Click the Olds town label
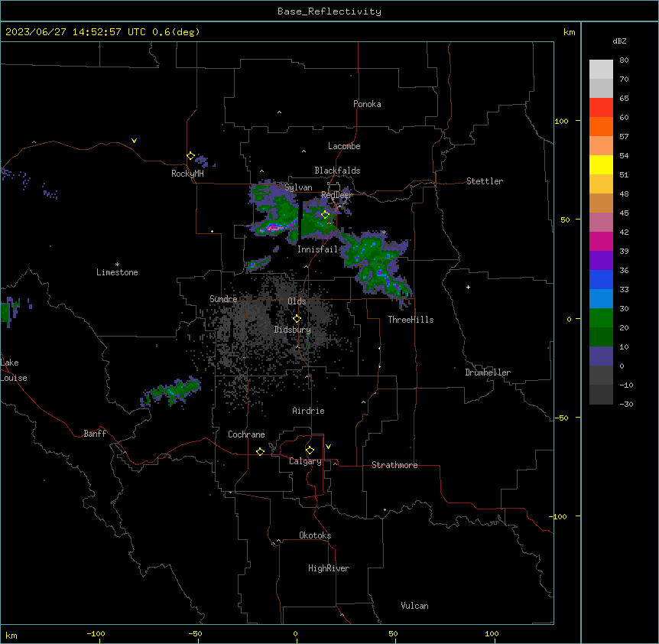The height and width of the screenshot is (644, 659). (297, 301)
